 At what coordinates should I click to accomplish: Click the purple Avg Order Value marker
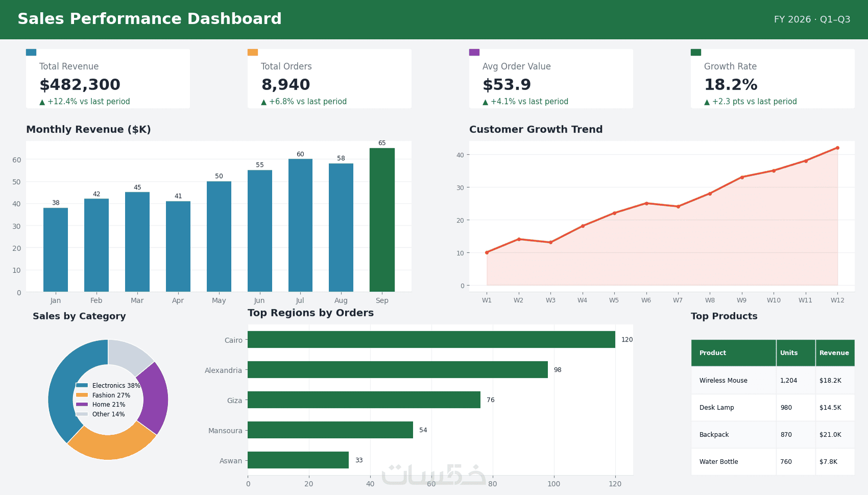[x=474, y=52]
